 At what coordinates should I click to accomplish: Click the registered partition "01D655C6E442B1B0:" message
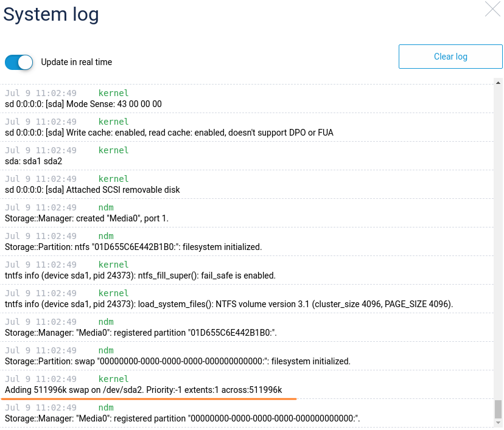141,333
